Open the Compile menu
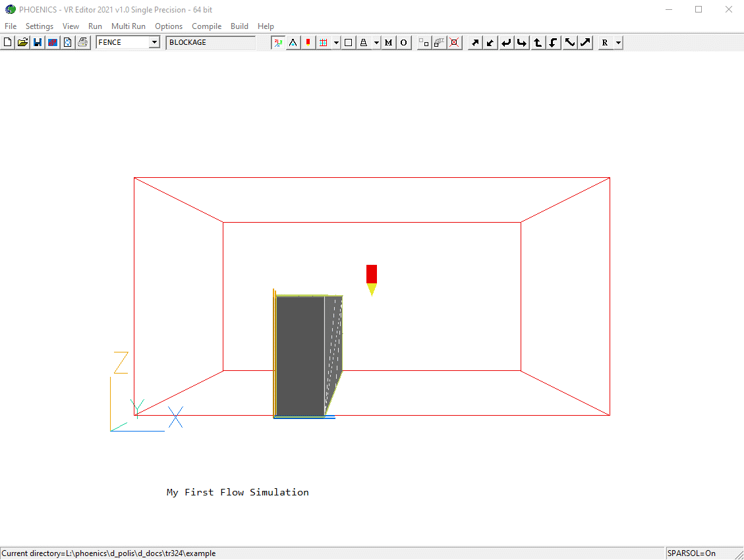This screenshot has width=744, height=560. click(x=206, y=26)
